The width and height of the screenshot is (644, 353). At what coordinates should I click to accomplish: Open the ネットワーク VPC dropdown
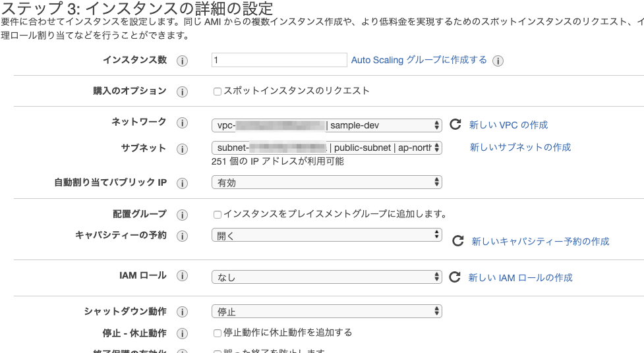click(326, 125)
